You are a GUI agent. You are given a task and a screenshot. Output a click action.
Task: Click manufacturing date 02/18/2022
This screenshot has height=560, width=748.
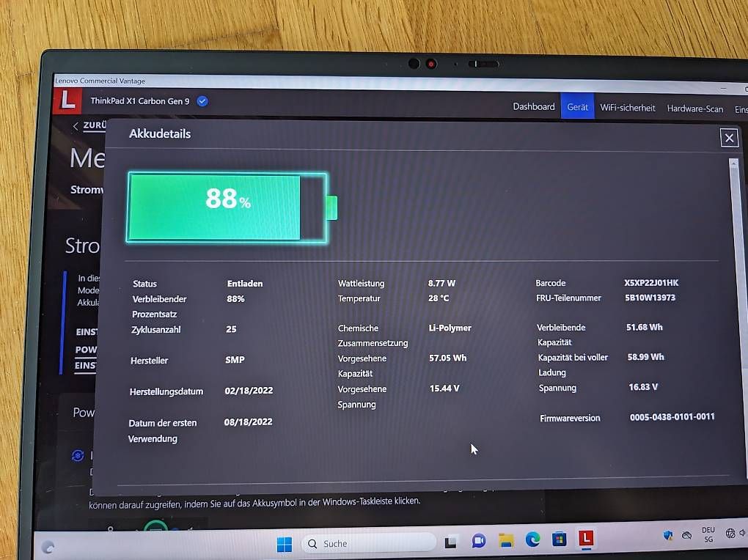(249, 391)
